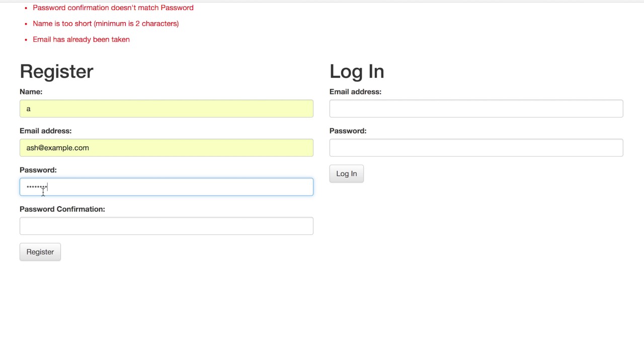Click Log In form 'Email address:' label

(356, 92)
